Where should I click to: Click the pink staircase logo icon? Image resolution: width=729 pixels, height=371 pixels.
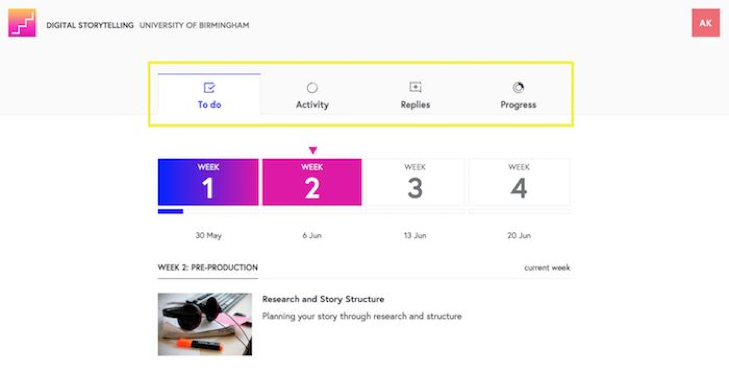22,23
